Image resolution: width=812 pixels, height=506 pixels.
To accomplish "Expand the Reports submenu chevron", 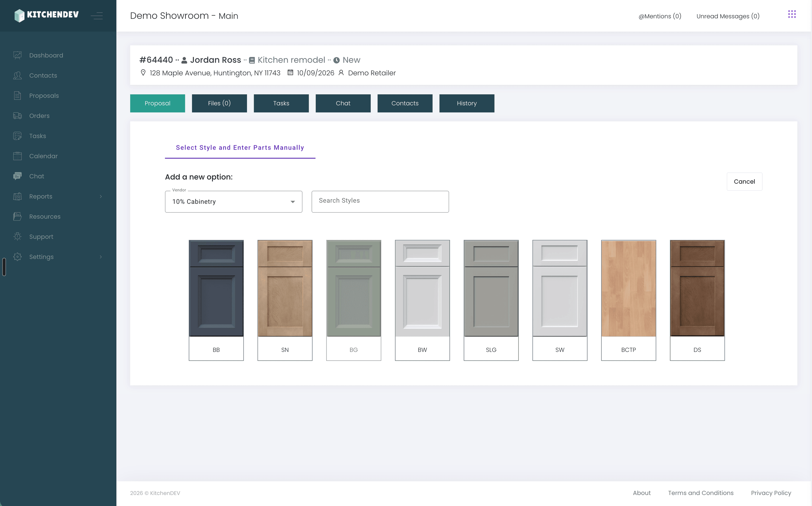I will 100,196.
